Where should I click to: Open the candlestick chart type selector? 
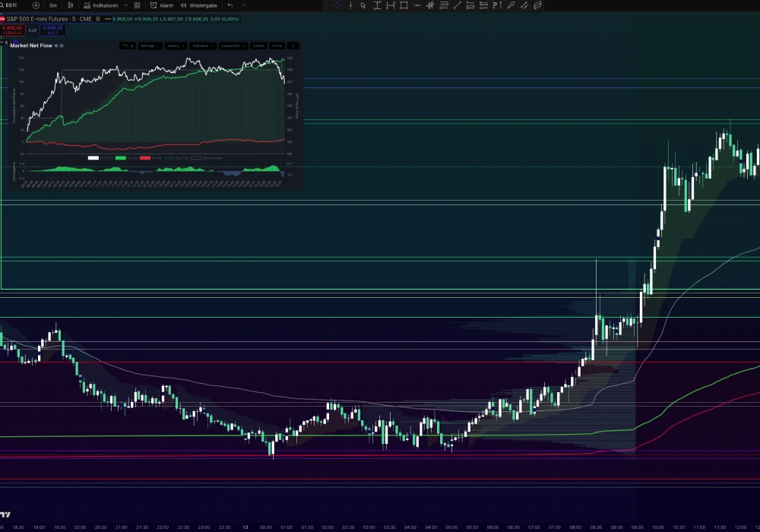[x=70, y=5]
